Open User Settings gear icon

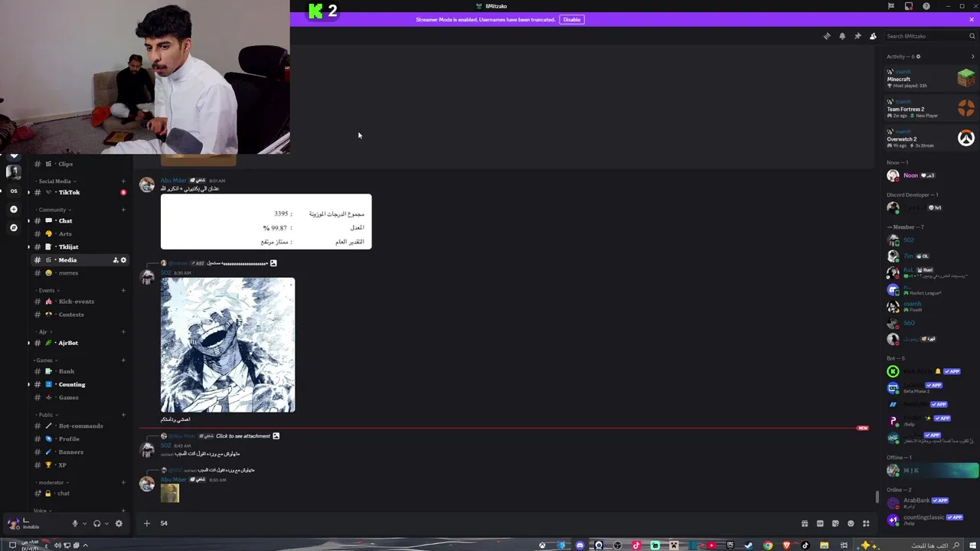click(119, 523)
